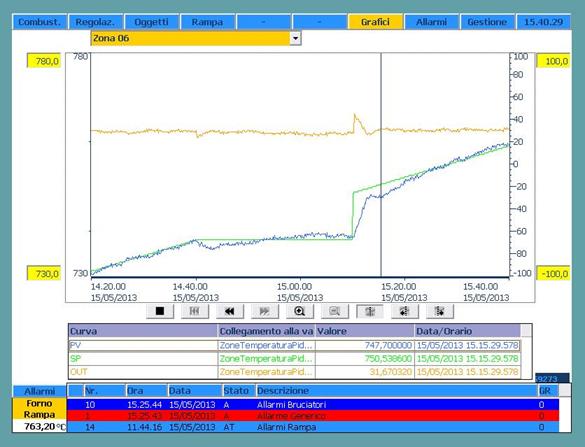
Task: Fast-forward the trend with the double-right arrow
Action: 265,311
